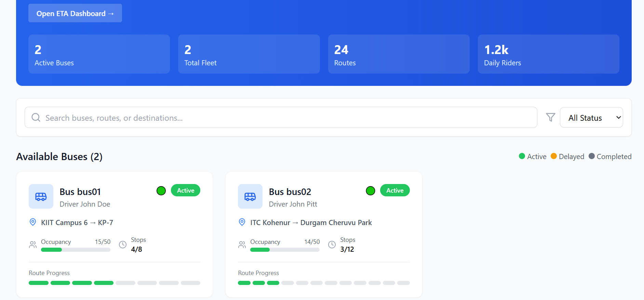644x300 pixels.
Task: Click the location pin beside ITC Kohenur
Action: click(242, 222)
